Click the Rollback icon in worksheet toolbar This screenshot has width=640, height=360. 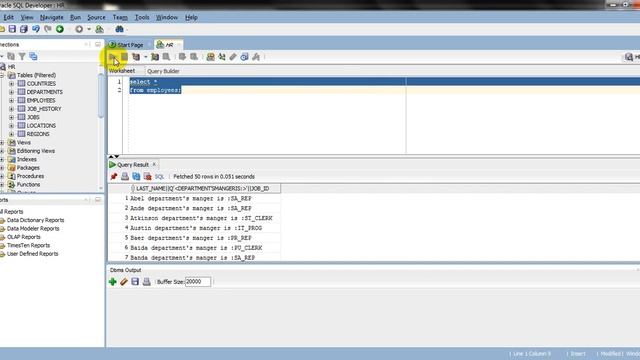194,57
